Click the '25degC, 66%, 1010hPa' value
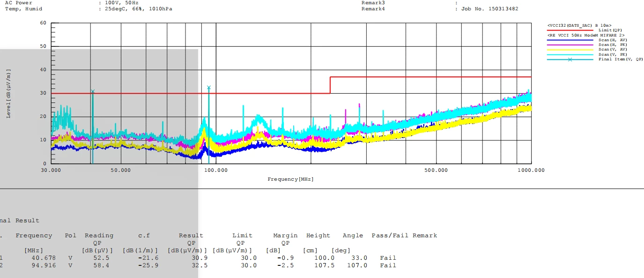644x278 pixels. pos(139,8)
